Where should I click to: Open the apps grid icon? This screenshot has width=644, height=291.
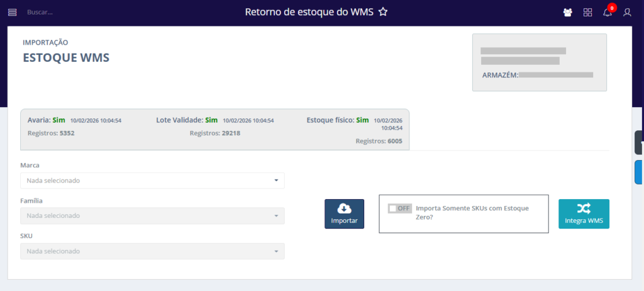pos(588,12)
